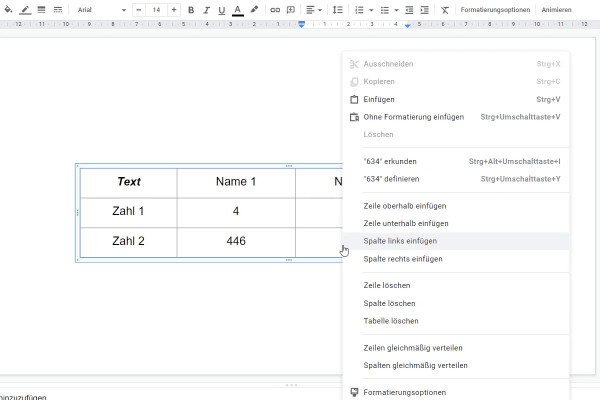Toggle italic formatting
Screen dimensions: 600x400
[206, 10]
